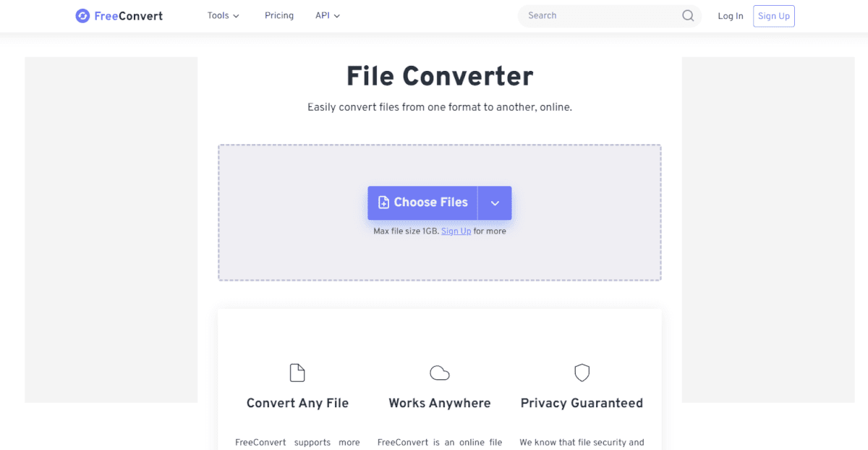
Task: Open the Tools dropdown chevron
Action: click(237, 15)
